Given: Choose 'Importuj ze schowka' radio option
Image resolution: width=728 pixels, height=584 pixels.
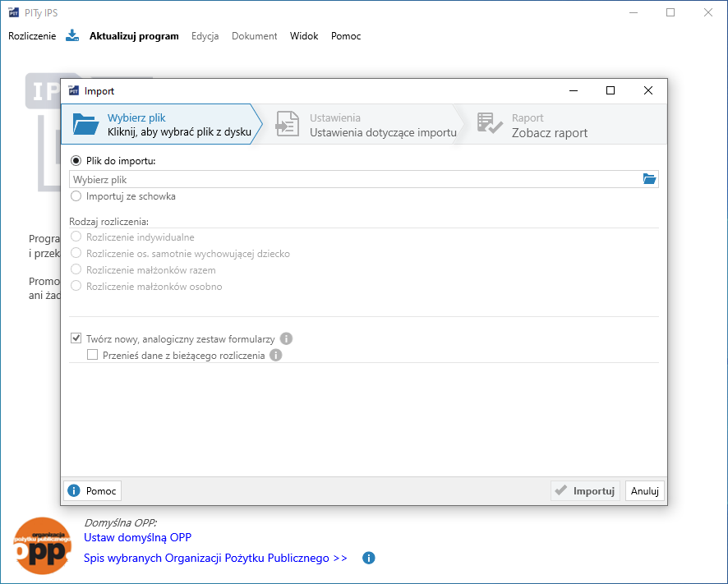Looking at the screenshot, I should (x=76, y=196).
